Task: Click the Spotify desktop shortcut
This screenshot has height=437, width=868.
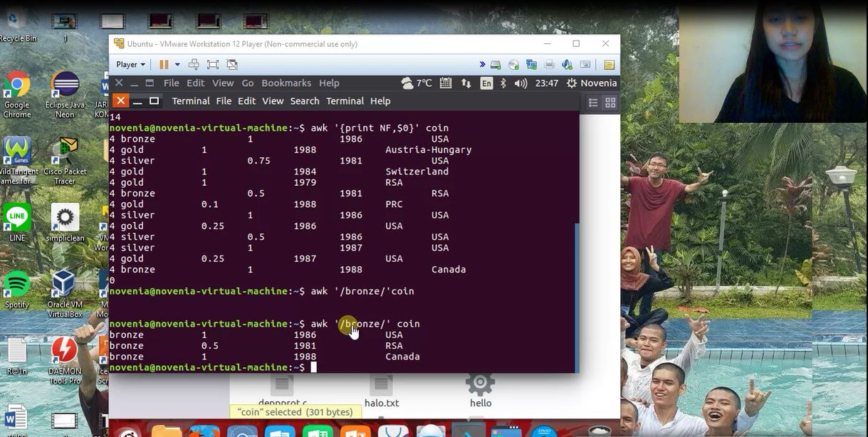Action: (17, 290)
